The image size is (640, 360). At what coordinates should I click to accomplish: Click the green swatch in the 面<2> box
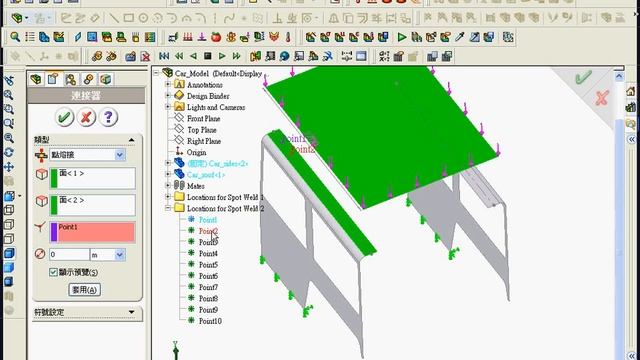54,205
